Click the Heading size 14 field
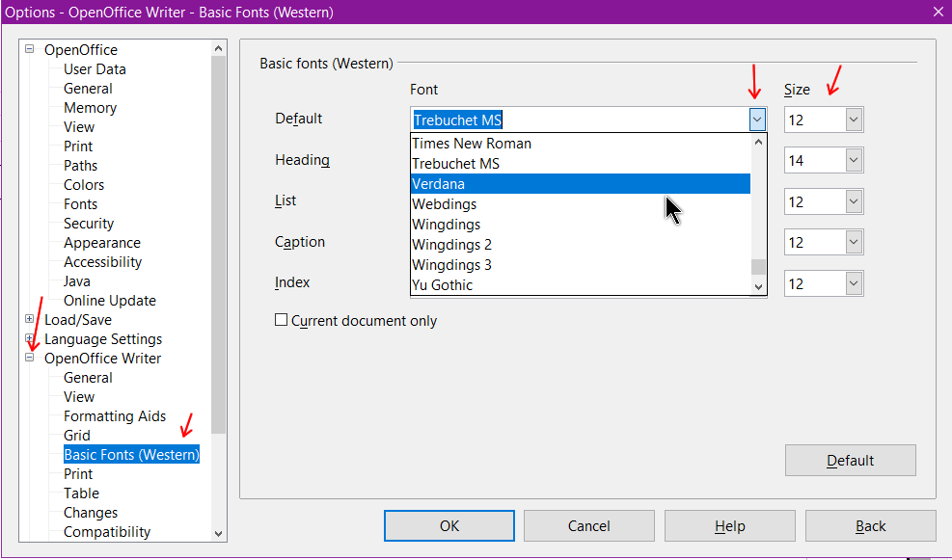The width and height of the screenshot is (952, 560). pyautogui.click(x=815, y=160)
